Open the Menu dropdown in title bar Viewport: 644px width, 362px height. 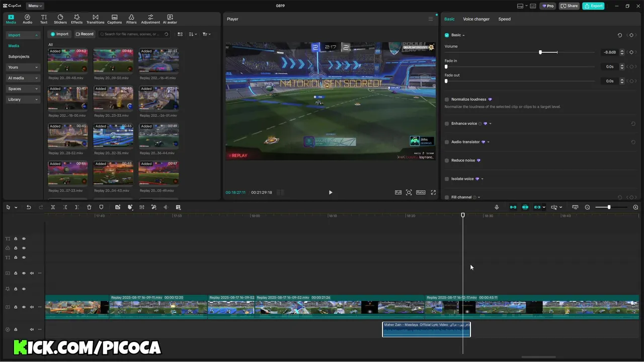[35, 6]
